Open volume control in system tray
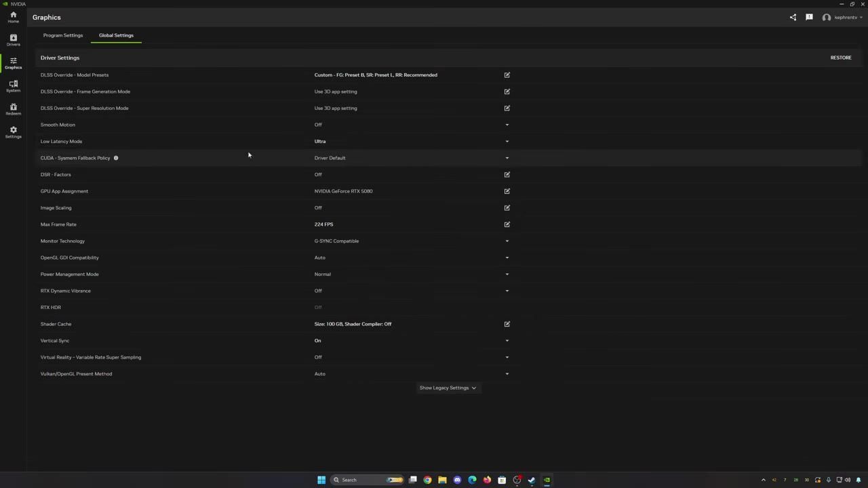 [x=848, y=480]
